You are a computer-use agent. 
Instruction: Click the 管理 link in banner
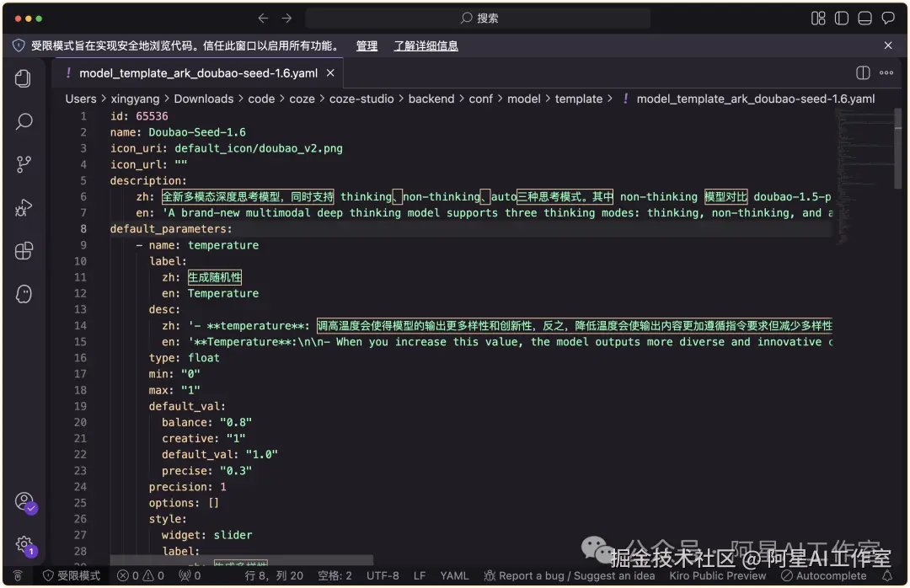[367, 45]
